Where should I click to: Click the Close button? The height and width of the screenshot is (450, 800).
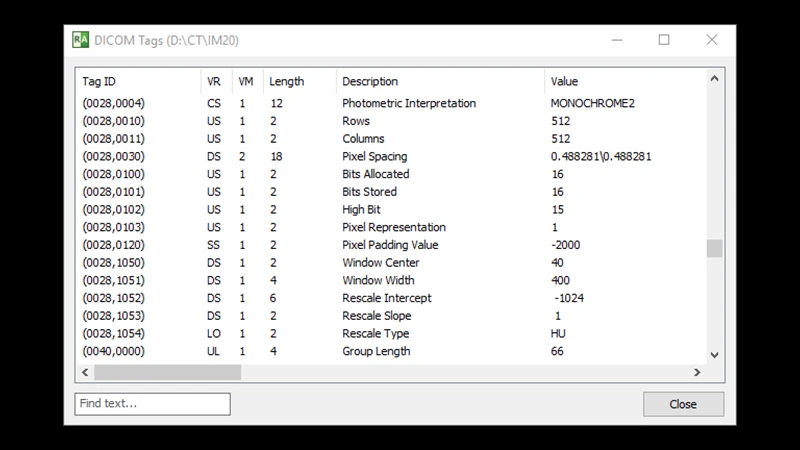[x=683, y=404]
